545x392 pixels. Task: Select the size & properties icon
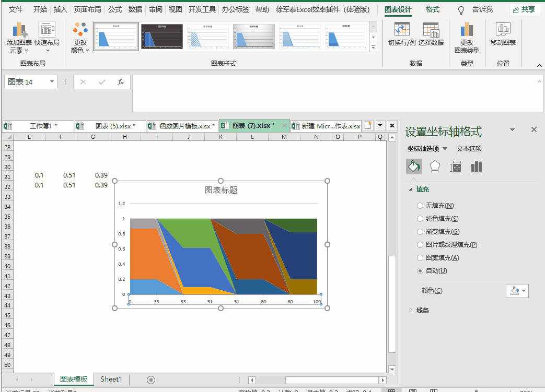(x=455, y=167)
